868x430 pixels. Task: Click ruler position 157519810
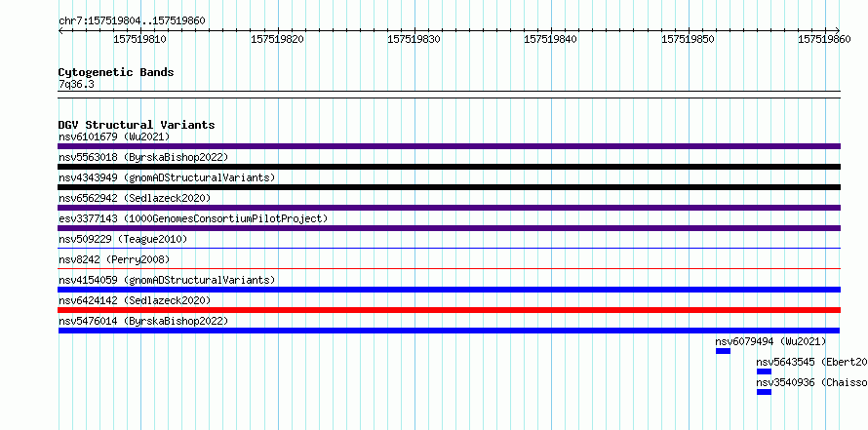pos(139,39)
